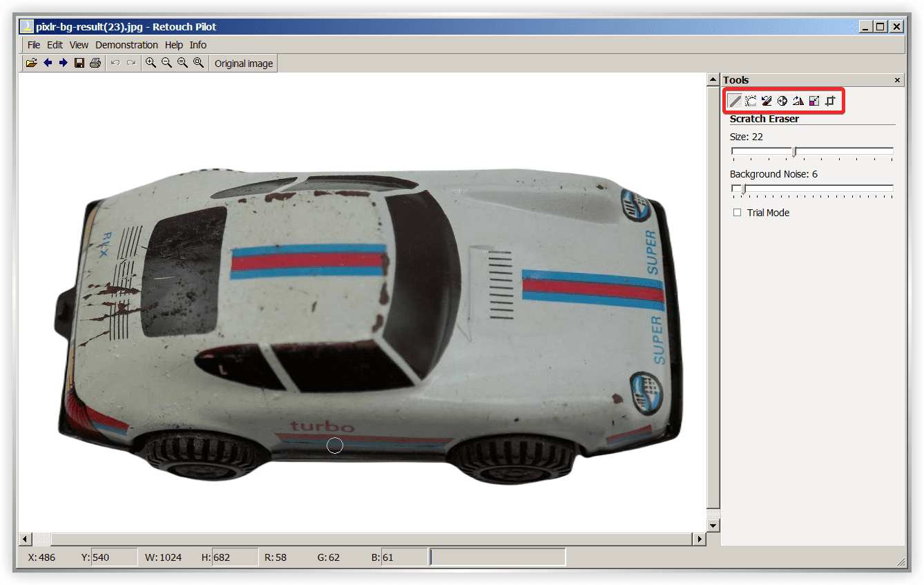
Task: Click the vertical scrollbar down arrow
Action: [713, 526]
